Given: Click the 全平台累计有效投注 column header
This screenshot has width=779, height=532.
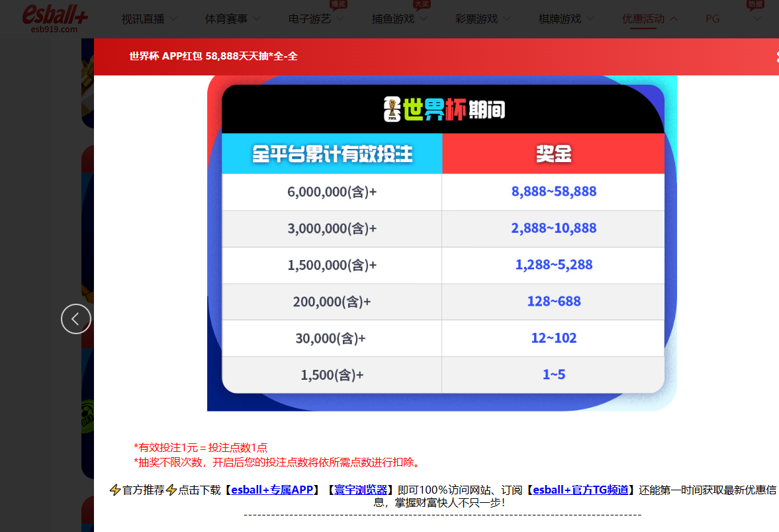Looking at the screenshot, I should [x=332, y=154].
